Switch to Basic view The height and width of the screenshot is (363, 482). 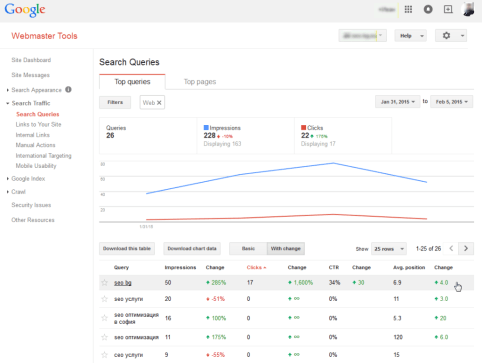[248, 248]
